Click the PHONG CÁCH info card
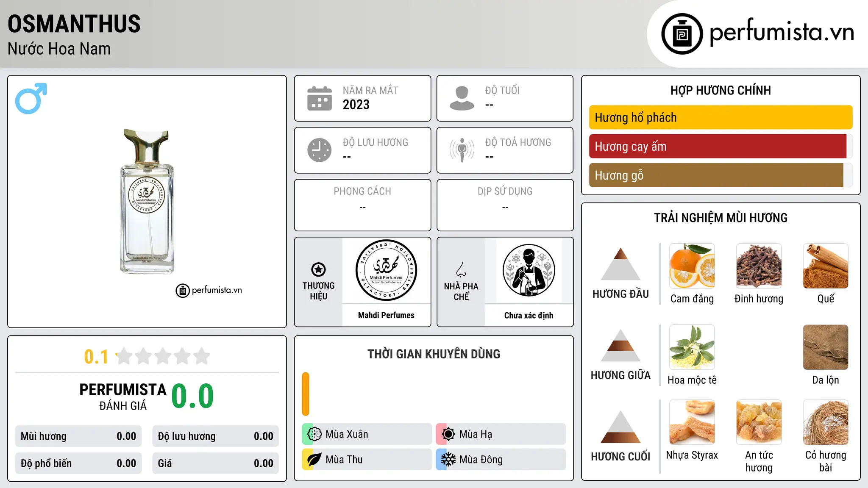 (x=362, y=205)
